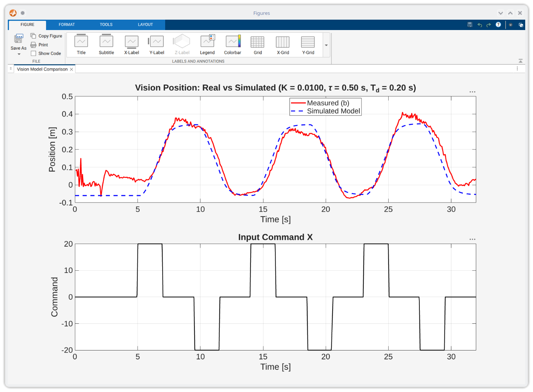Open the top axes toolbar ellipsis
This screenshot has width=533, height=392.
pos(472,92)
